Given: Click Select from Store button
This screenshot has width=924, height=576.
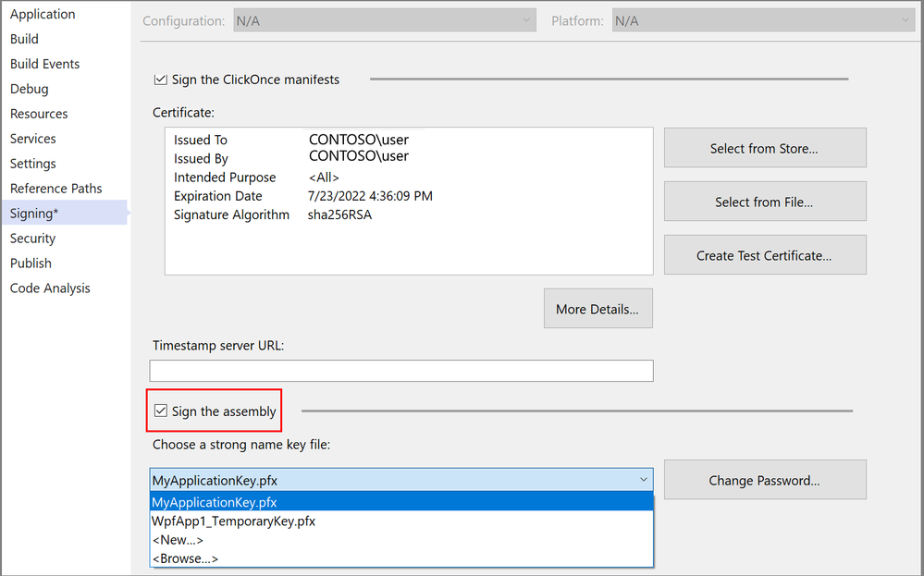Looking at the screenshot, I should coord(765,148).
